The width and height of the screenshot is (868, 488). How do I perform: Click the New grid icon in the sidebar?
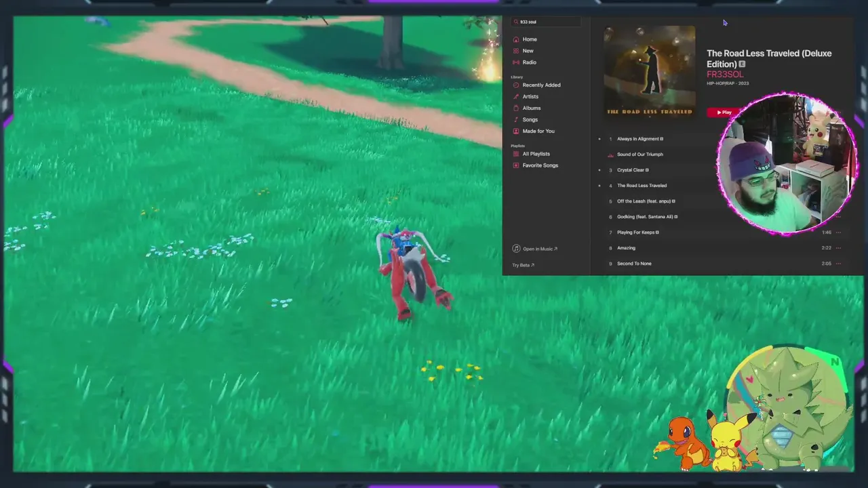point(516,51)
